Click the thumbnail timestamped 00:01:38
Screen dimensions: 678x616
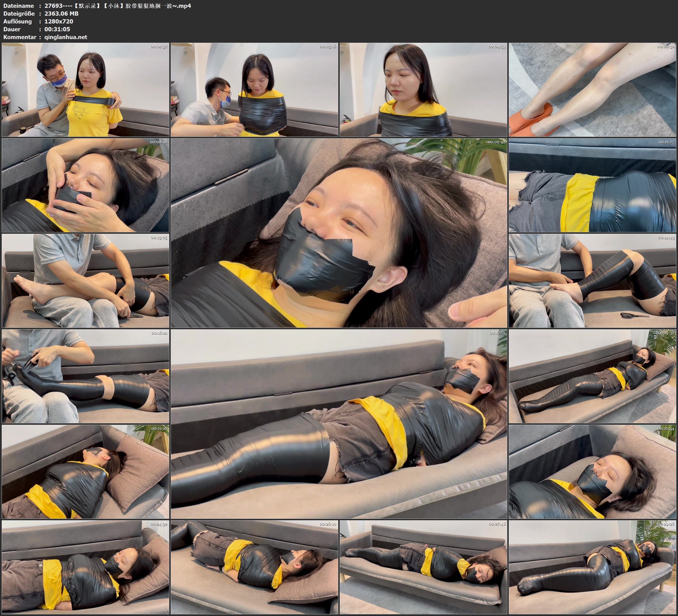(x=85, y=90)
